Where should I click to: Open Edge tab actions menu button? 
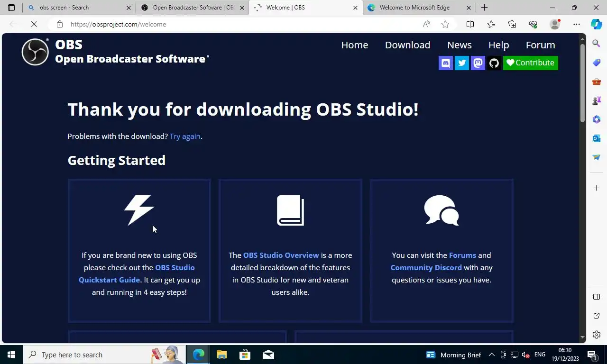pyautogui.click(x=11, y=8)
